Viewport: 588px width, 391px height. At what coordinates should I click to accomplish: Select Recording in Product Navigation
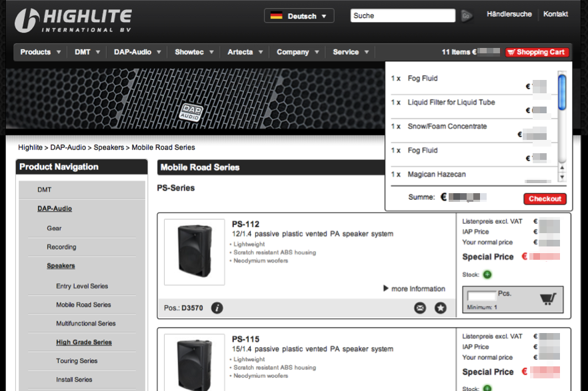tap(61, 247)
